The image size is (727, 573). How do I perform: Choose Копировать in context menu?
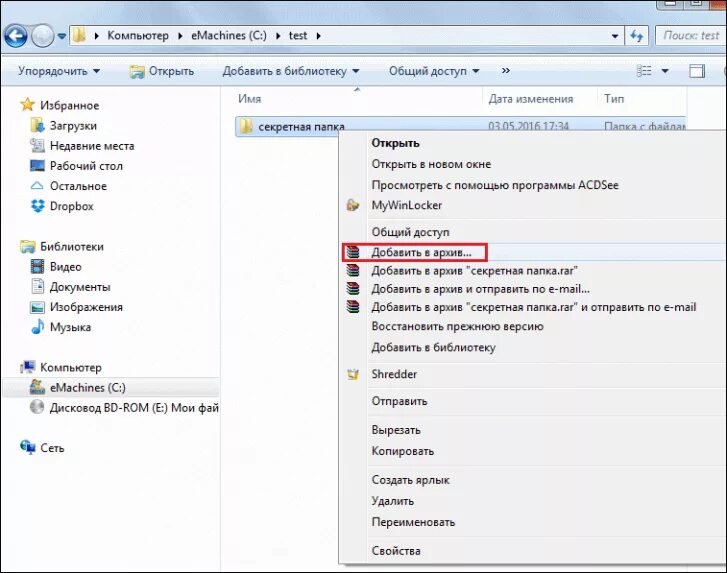coord(402,451)
